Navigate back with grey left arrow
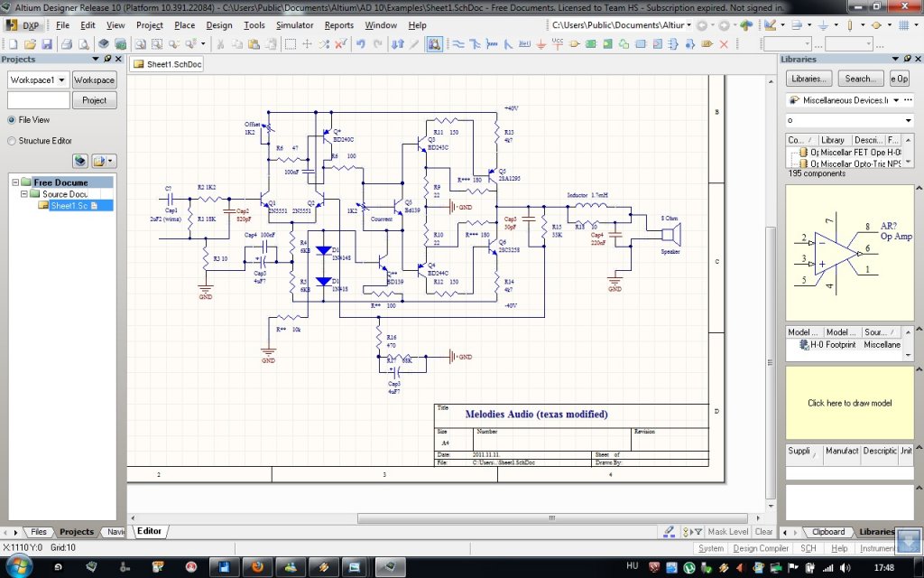The width and height of the screenshot is (924, 578). pos(702,25)
